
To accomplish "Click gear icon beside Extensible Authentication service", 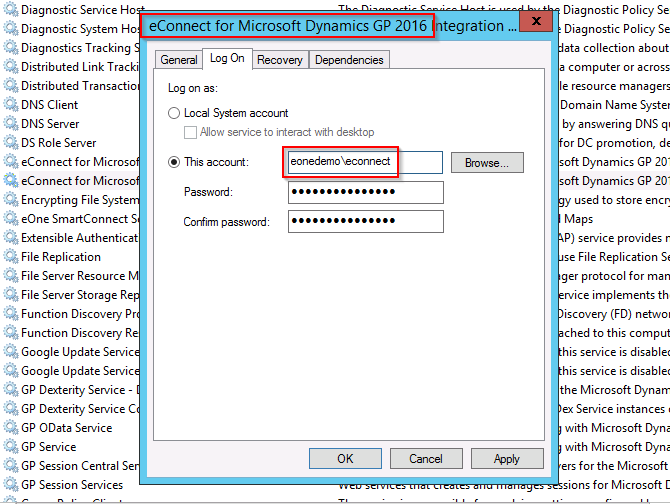I will point(10,237).
